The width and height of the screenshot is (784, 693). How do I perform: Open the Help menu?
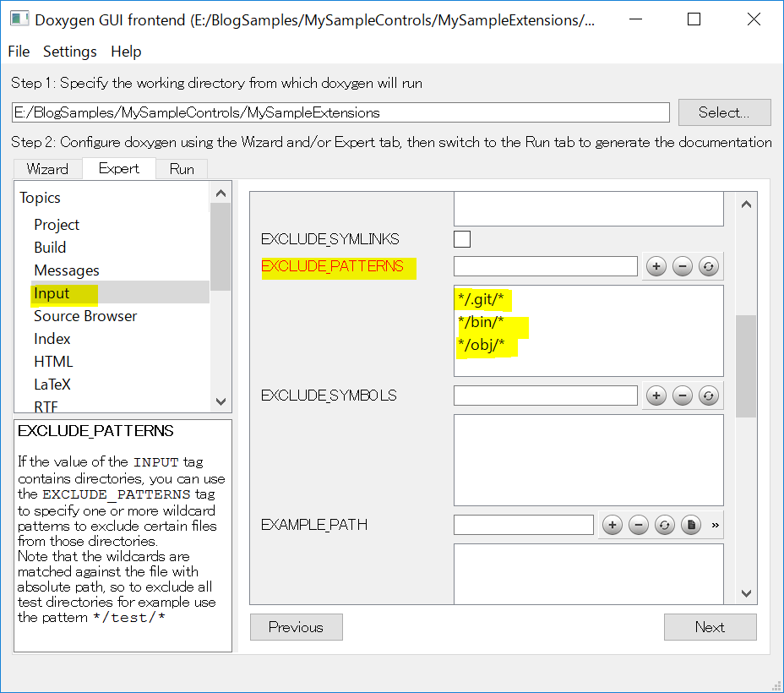(x=126, y=52)
